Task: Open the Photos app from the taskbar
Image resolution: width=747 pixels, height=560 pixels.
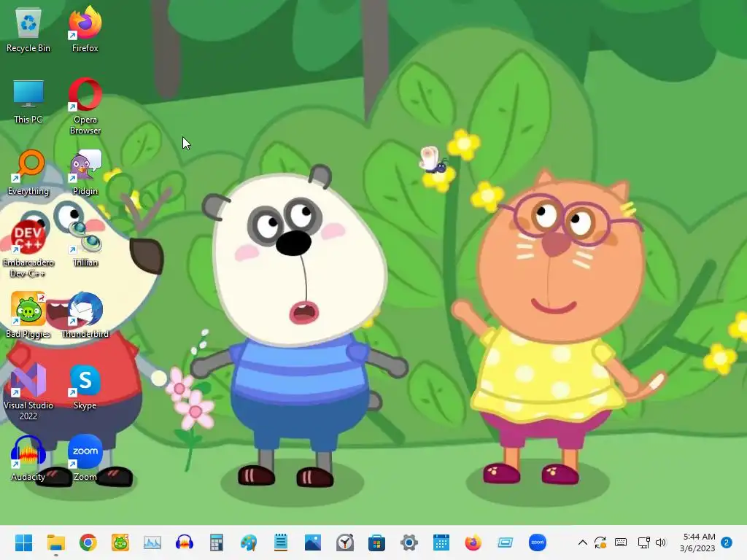Action: tap(312, 542)
